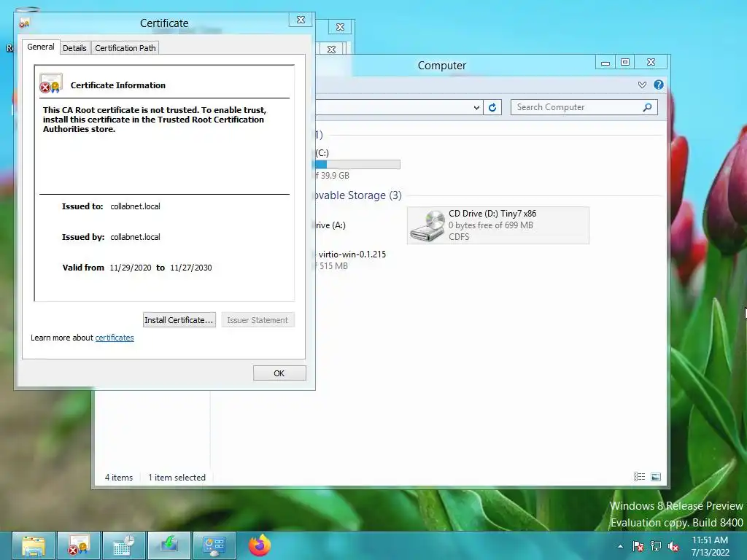This screenshot has height=560, width=747.
Task: Click OK in Certificate dialog
Action: point(279,373)
